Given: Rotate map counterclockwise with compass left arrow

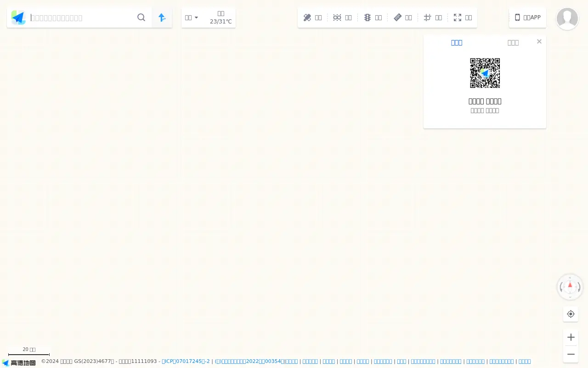Looking at the screenshot, I should tap(561, 287).
